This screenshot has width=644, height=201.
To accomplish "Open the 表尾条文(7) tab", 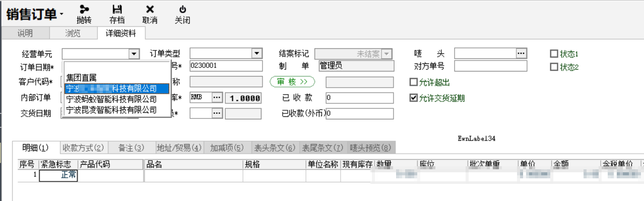I will click(x=323, y=148).
